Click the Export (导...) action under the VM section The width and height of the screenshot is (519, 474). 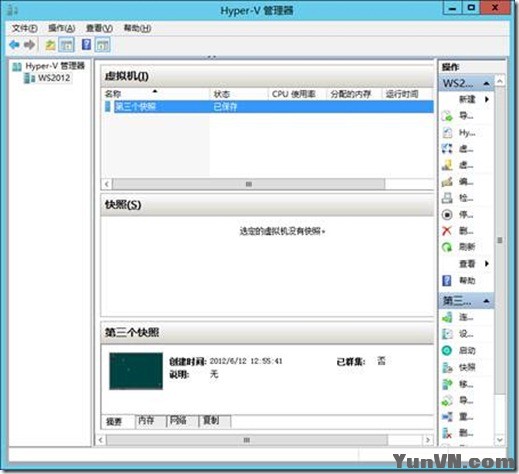coord(466,400)
